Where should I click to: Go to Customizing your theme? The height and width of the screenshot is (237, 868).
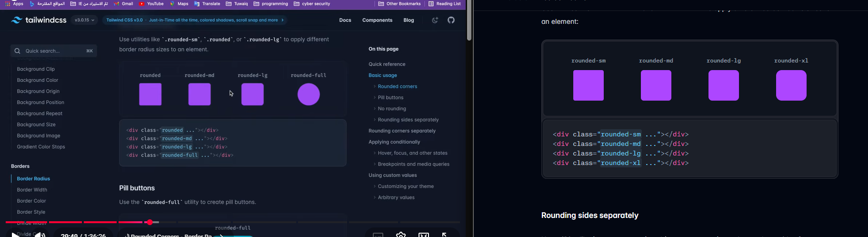pos(406,186)
